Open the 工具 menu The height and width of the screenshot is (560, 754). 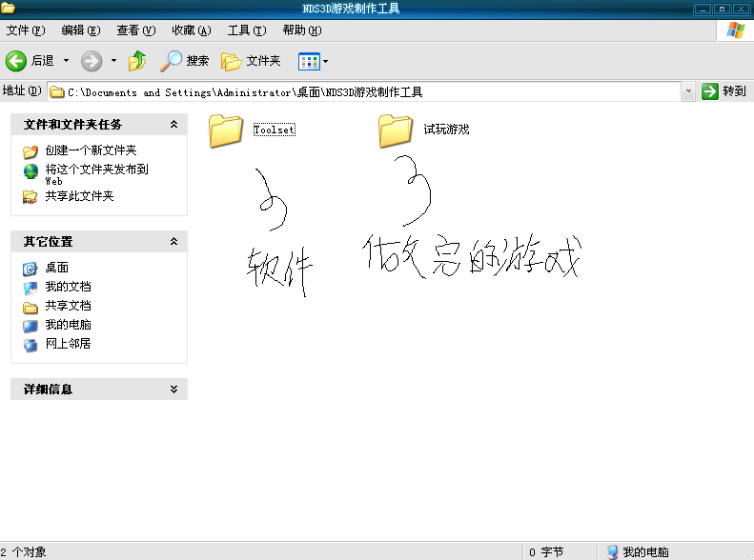point(247,30)
